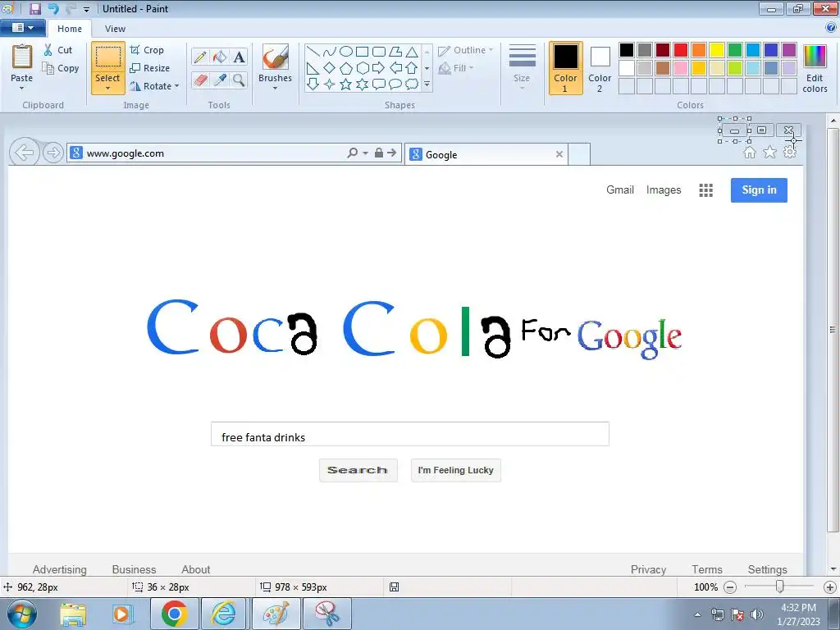Choose the purple color swatch
Image resolution: width=840 pixels, height=630 pixels.
789,50
